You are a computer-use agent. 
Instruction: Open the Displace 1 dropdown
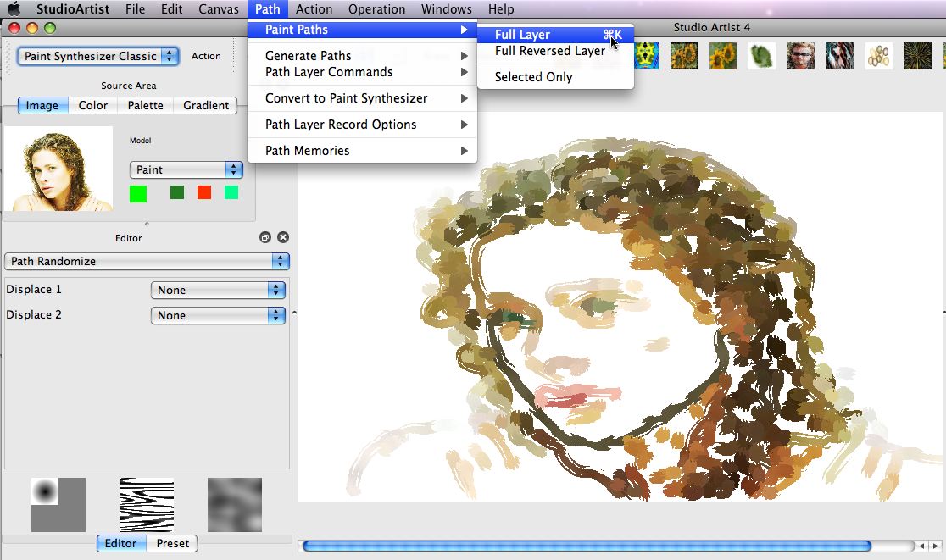tap(218, 290)
